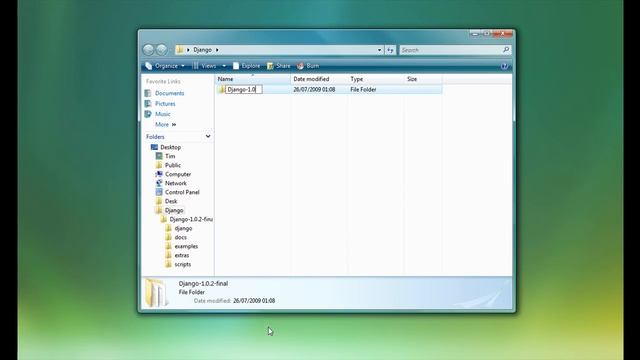Click the Views button
Viewport: 640px width, 360px height.
tap(204, 66)
